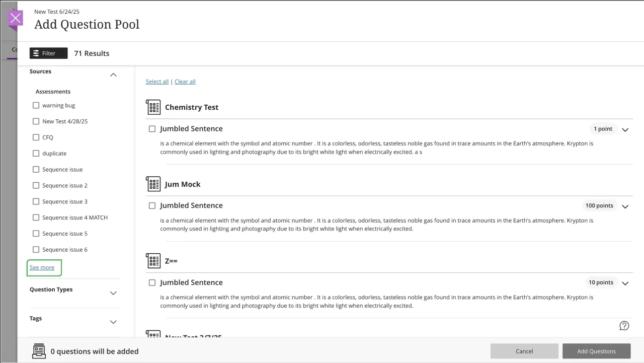The width and height of the screenshot is (644, 363).
Task: Select the duplicate assessment checkbox
Action: coord(36,153)
